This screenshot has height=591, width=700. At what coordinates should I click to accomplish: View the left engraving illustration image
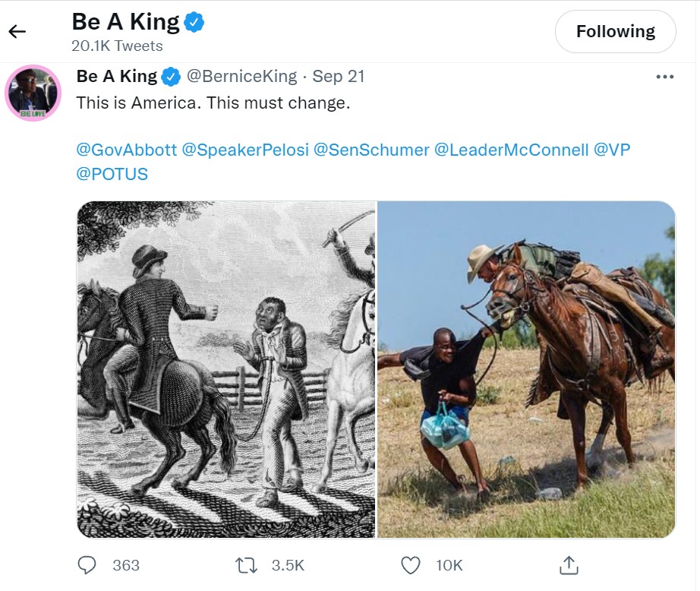(226, 369)
